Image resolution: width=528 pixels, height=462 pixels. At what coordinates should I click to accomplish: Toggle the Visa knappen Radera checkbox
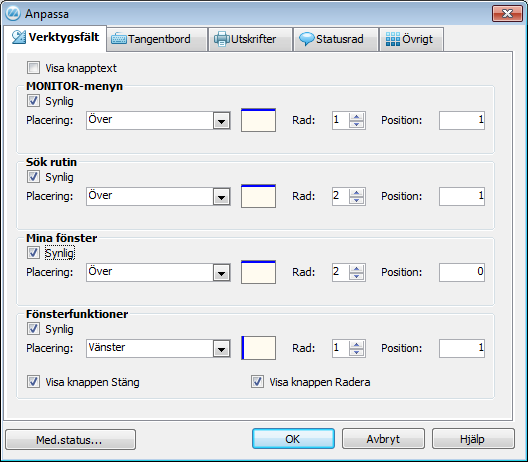tap(257, 382)
